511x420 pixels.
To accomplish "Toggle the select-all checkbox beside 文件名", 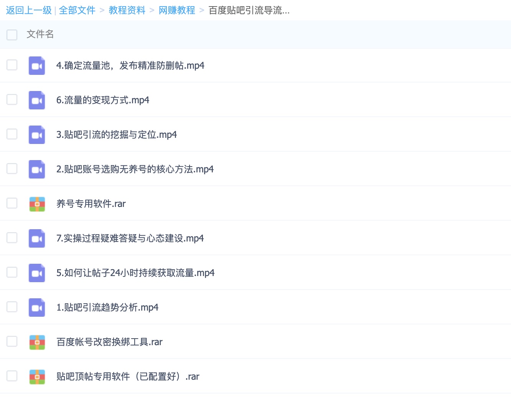I will point(12,35).
